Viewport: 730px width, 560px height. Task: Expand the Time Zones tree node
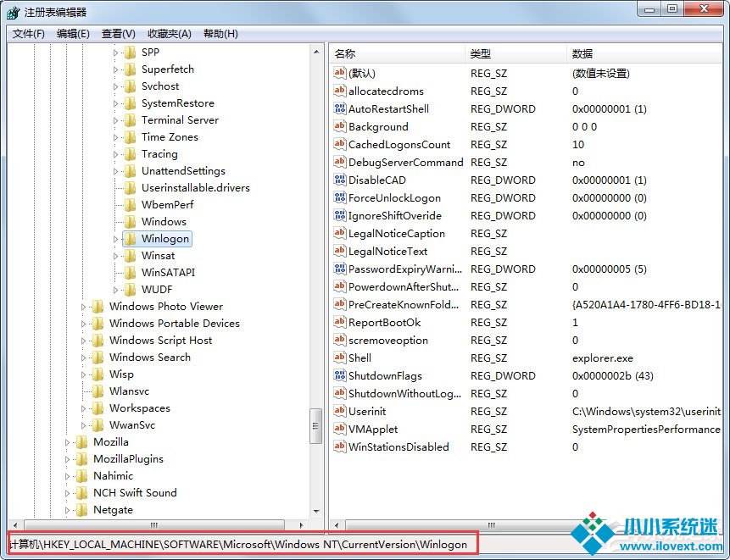115,137
